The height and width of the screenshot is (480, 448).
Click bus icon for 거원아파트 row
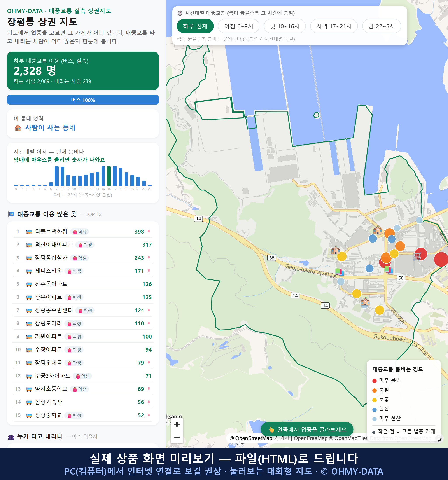click(x=29, y=337)
